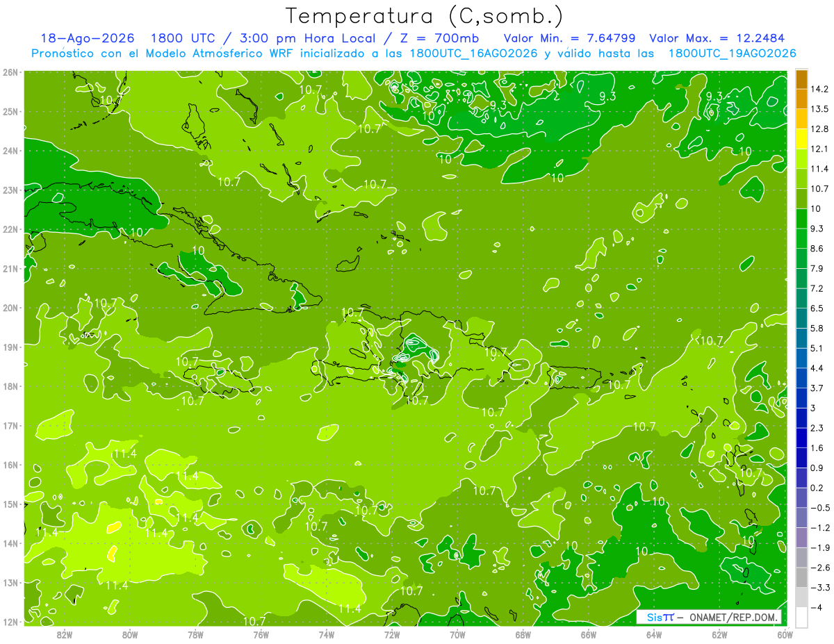Click the colorbar label '5.1'

[817, 348]
